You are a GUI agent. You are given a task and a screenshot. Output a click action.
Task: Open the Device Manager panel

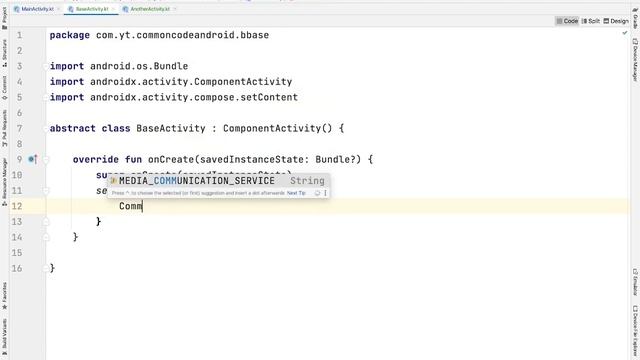(x=636, y=60)
